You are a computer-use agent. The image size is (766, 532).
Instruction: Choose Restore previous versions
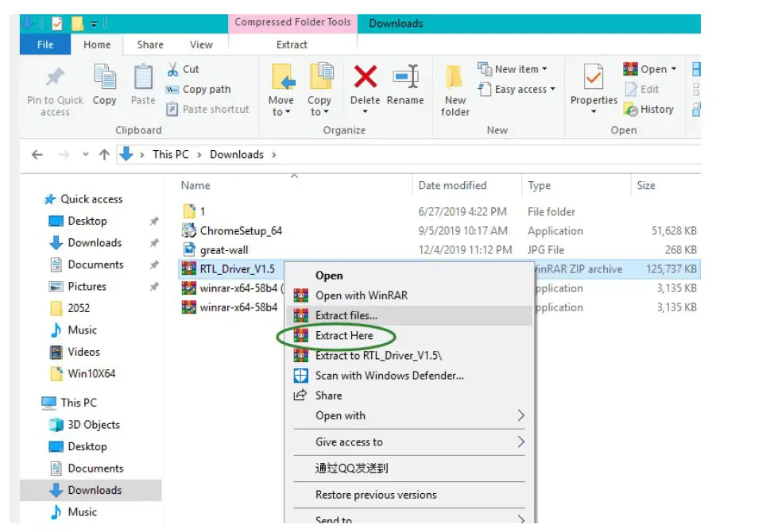coord(376,495)
